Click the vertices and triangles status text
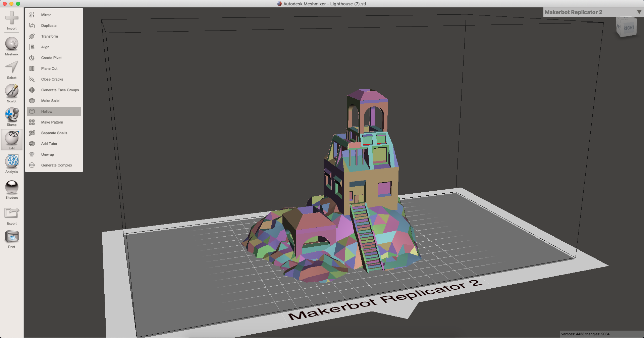This screenshot has width=644, height=338. tap(585, 334)
